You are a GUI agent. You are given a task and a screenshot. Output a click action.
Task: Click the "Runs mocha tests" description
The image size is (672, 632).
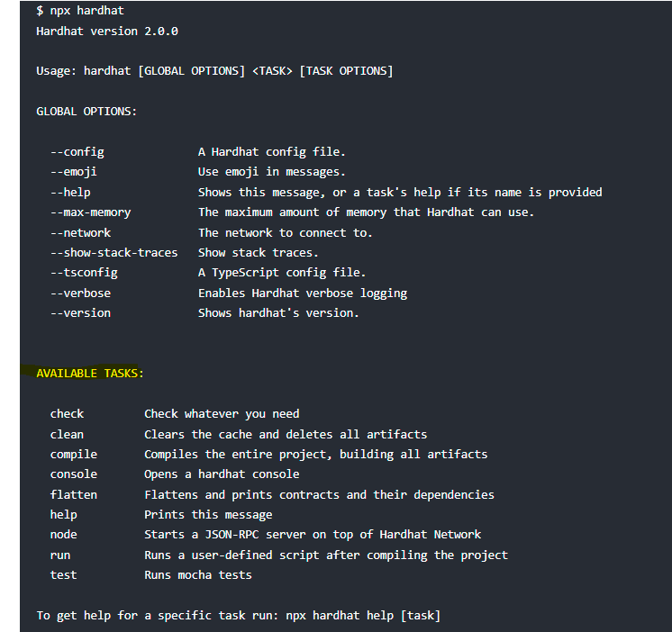[x=198, y=575]
